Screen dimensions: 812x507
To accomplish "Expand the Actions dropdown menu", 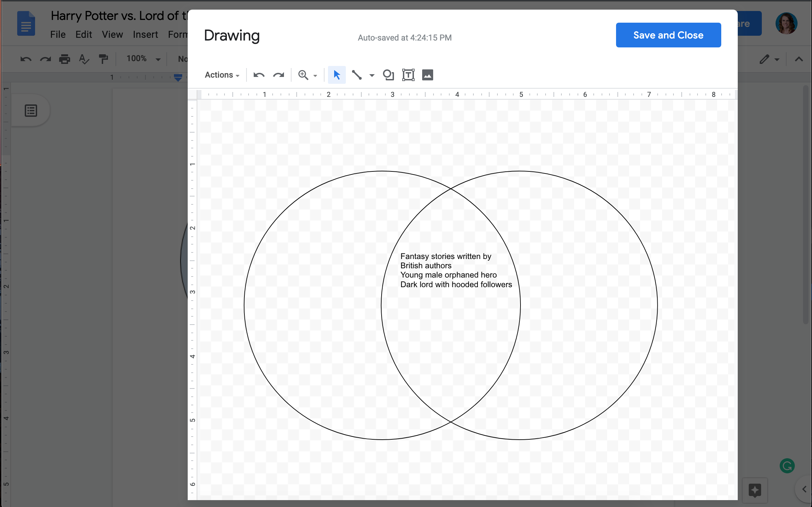I will (220, 75).
